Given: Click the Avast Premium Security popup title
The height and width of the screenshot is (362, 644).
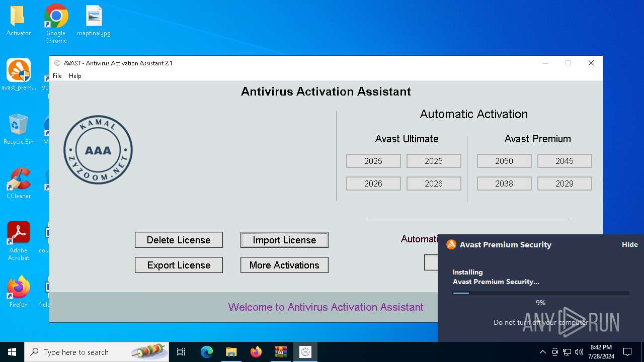Looking at the screenshot, I should tap(506, 245).
